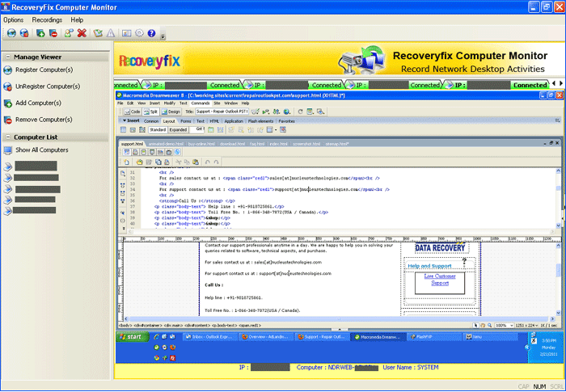The image size is (566, 392).
Task: Collapse the Manage Viewer section
Action: (x=7, y=57)
